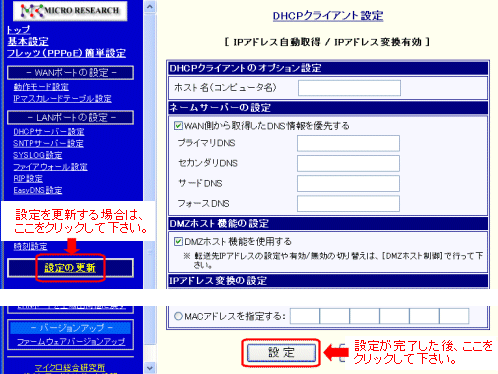Click the フォースDNS input field
Viewport: 498px width, 374px height.
tap(348, 203)
